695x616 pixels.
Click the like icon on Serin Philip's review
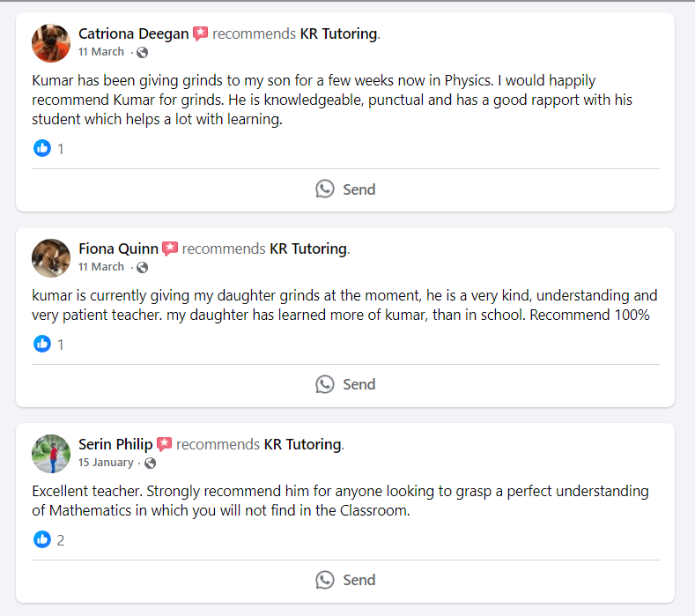(42, 539)
